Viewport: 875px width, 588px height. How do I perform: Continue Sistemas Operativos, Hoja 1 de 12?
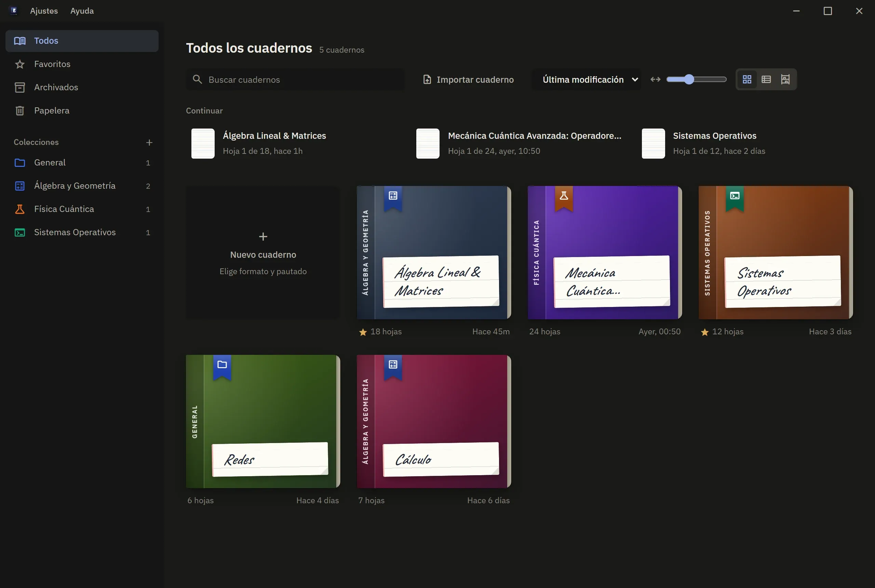point(746,143)
